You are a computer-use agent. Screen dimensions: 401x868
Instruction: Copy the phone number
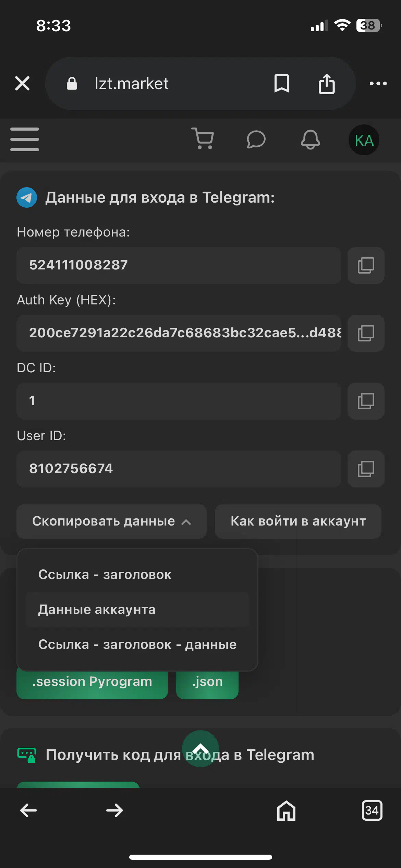[x=366, y=265]
